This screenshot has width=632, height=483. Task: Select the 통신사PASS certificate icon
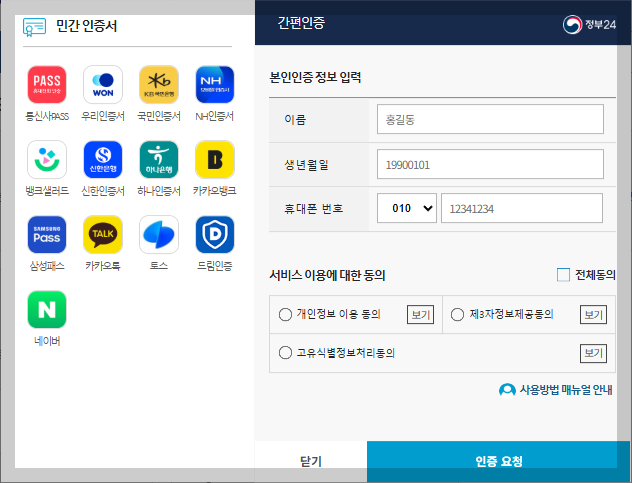(x=47, y=85)
